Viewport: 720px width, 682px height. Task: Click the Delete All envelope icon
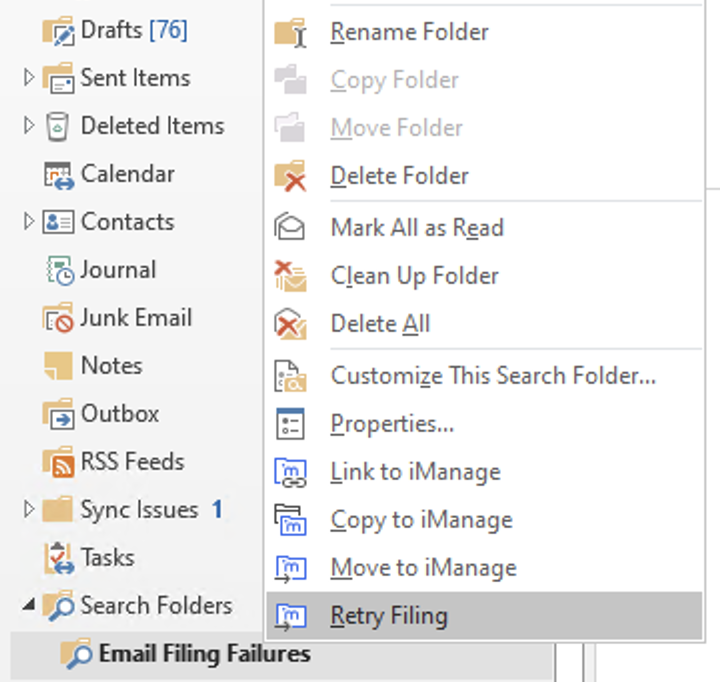(289, 324)
